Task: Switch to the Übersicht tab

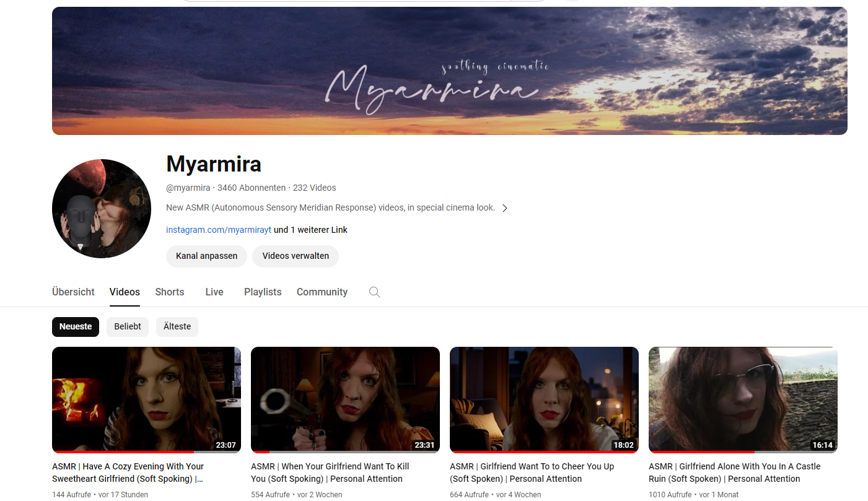Action: (73, 292)
